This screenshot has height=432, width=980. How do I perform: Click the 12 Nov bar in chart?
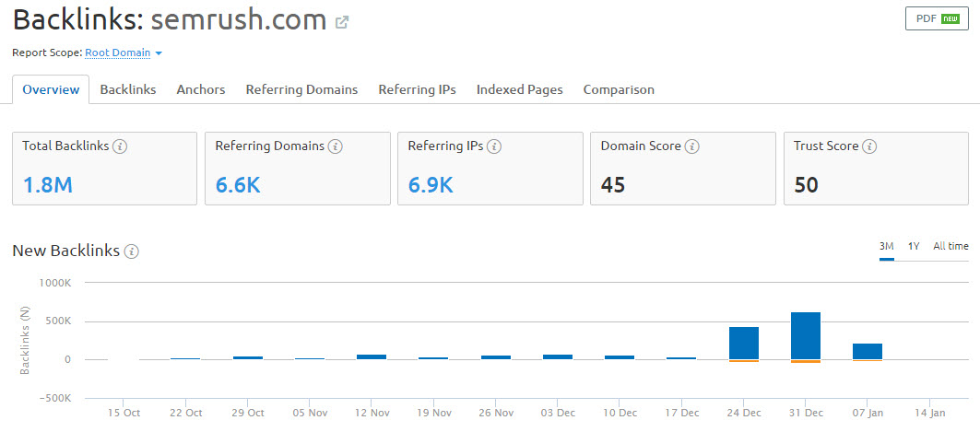(372, 357)
